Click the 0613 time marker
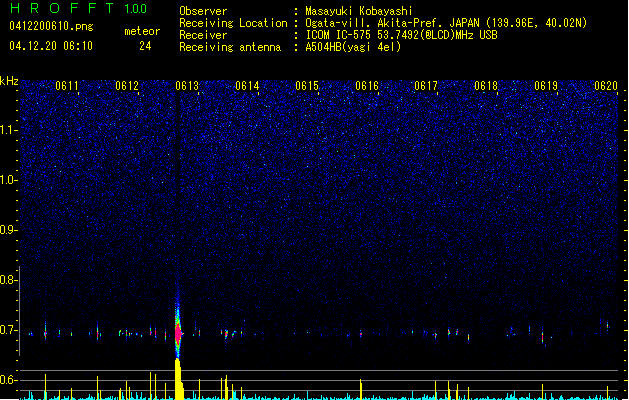This screenshot has height=400, width=629. point(187,86)
